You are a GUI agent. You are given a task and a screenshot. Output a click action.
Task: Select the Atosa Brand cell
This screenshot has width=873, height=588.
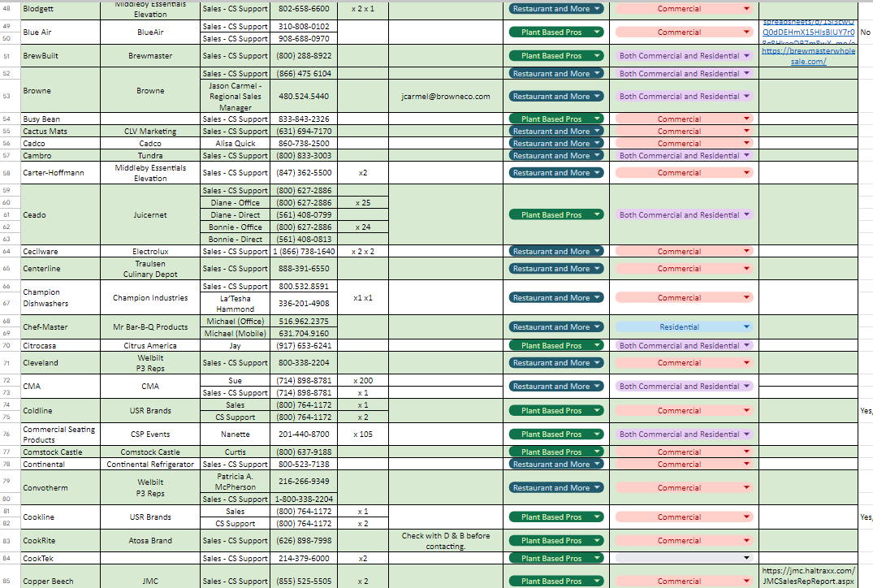150,541
